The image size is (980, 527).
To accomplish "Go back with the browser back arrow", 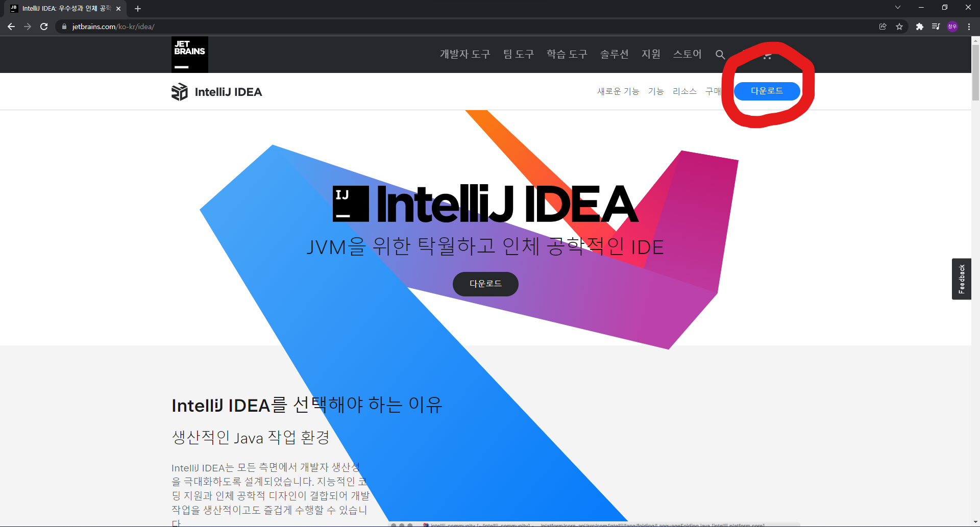I will click(x=11, y=27).
